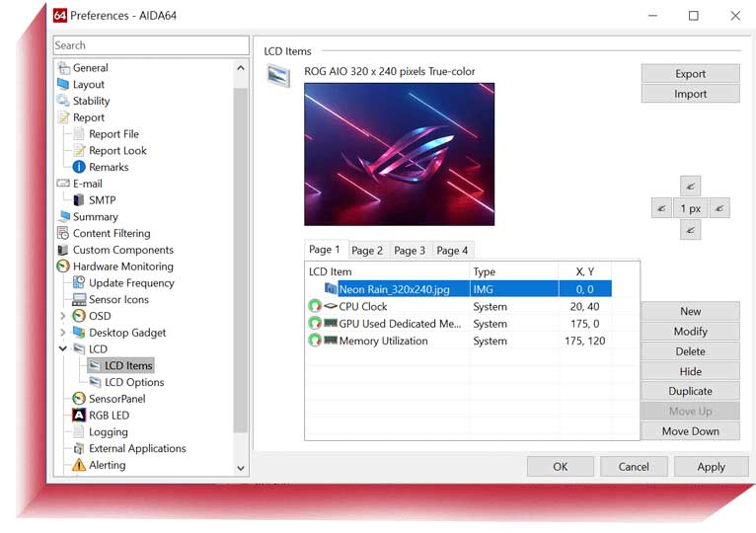This screenshot has height=533, width=756.
Task: Click the Layout monitor icon
Action: (63, 84)
